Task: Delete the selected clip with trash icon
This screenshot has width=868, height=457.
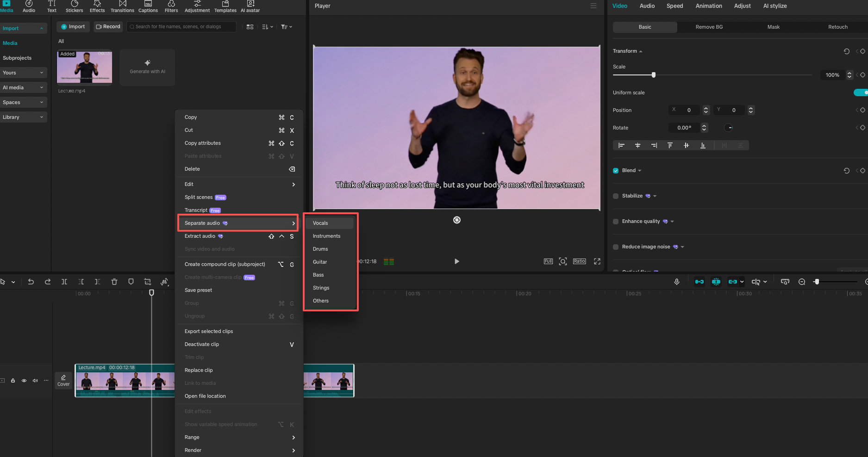Action: 114,281
